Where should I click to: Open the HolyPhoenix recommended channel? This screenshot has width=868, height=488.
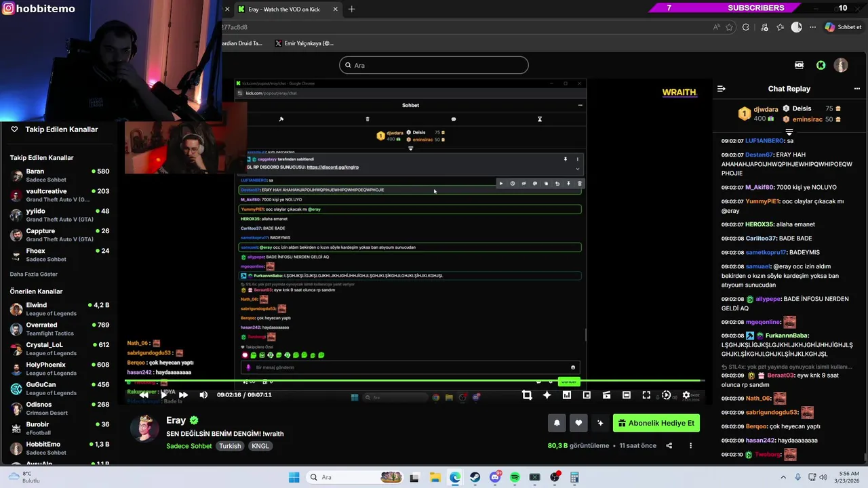click(60, 369)
